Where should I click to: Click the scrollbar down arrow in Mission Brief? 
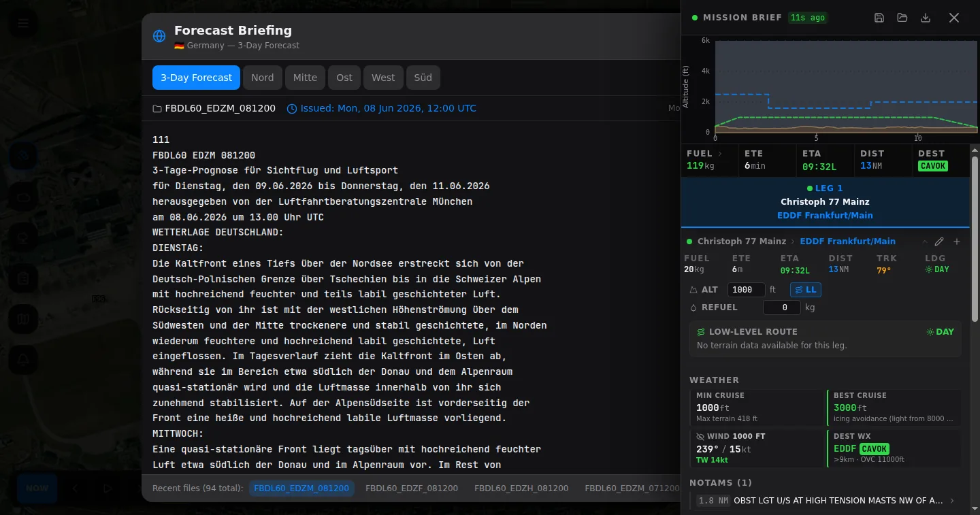click(x=975, y=510)
